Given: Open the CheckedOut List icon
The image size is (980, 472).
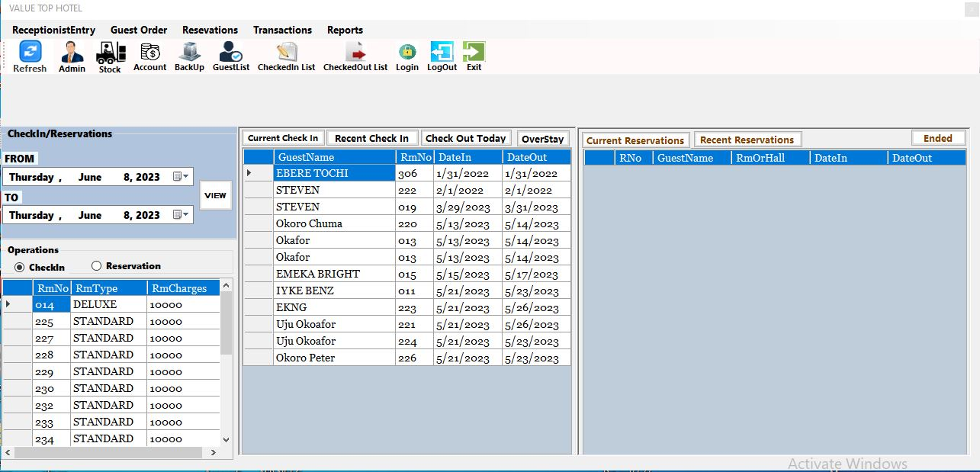Looking at the screenshot, I should pyautogui.click(x=355, y=57).
